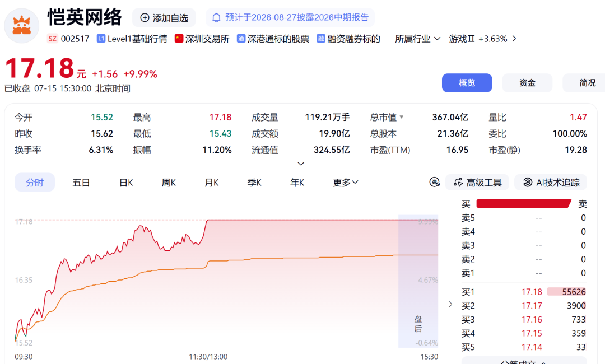Viewport: 605px width, 364px height.
Task: Click the L1 level badge icon
Action: click(101, 39)
